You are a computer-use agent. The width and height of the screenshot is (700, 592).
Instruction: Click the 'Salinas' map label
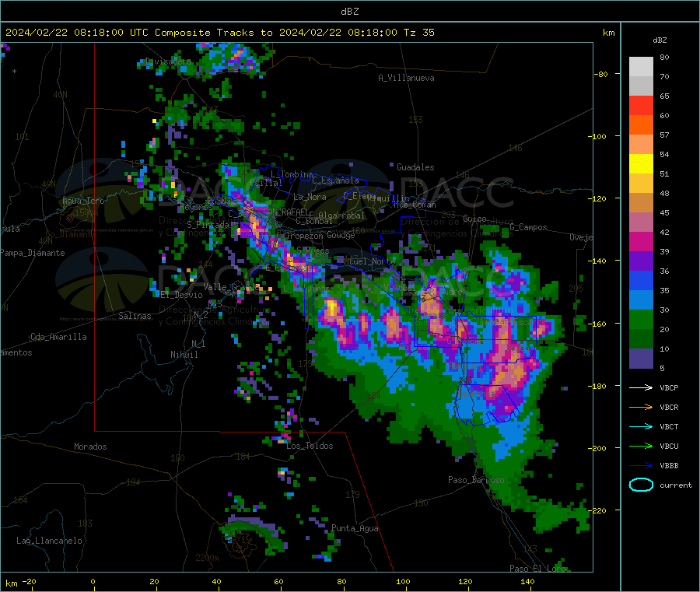135,316
